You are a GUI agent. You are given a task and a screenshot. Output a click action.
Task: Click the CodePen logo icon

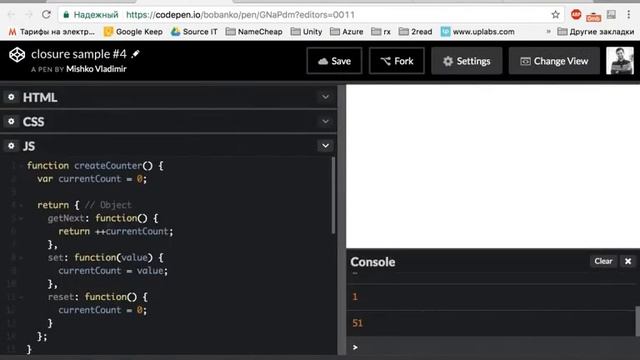[17, 55]
